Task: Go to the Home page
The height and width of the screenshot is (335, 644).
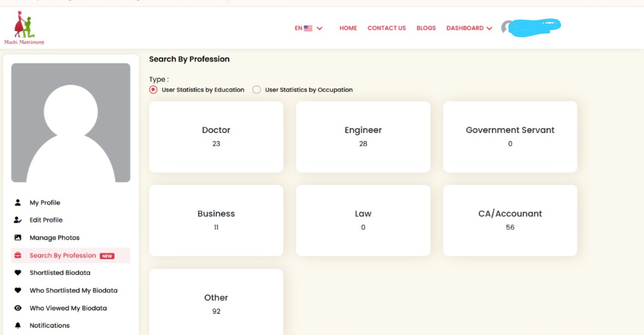Action: [348, 28]
